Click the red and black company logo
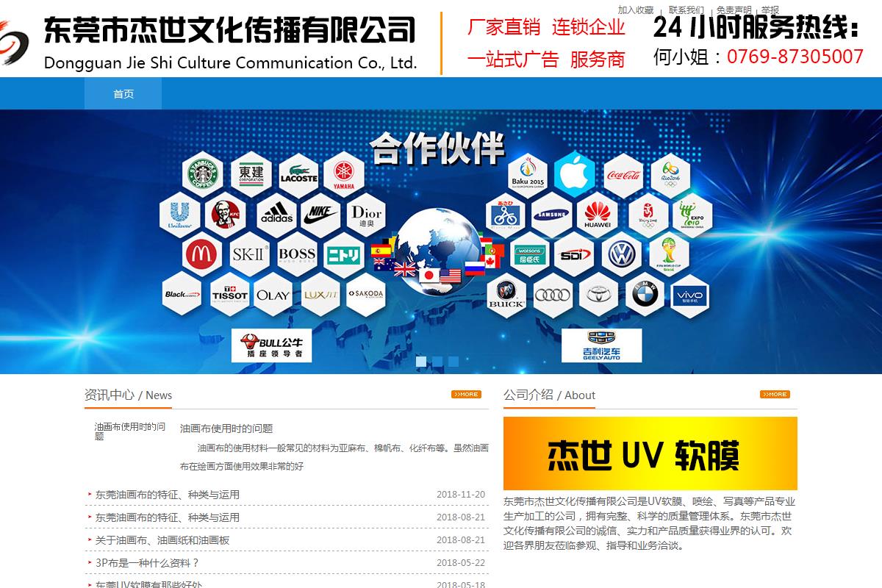This screenshot has height=588, width=882. point(13,43)
